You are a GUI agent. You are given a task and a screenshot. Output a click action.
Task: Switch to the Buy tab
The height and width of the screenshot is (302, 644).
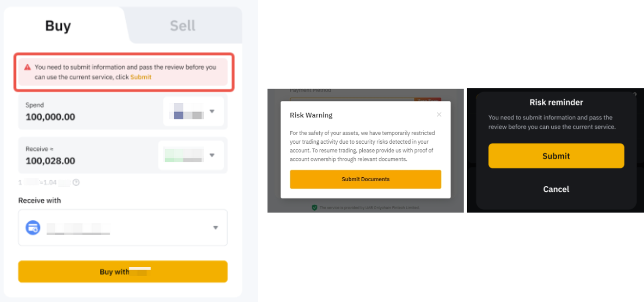click(58, 26)
